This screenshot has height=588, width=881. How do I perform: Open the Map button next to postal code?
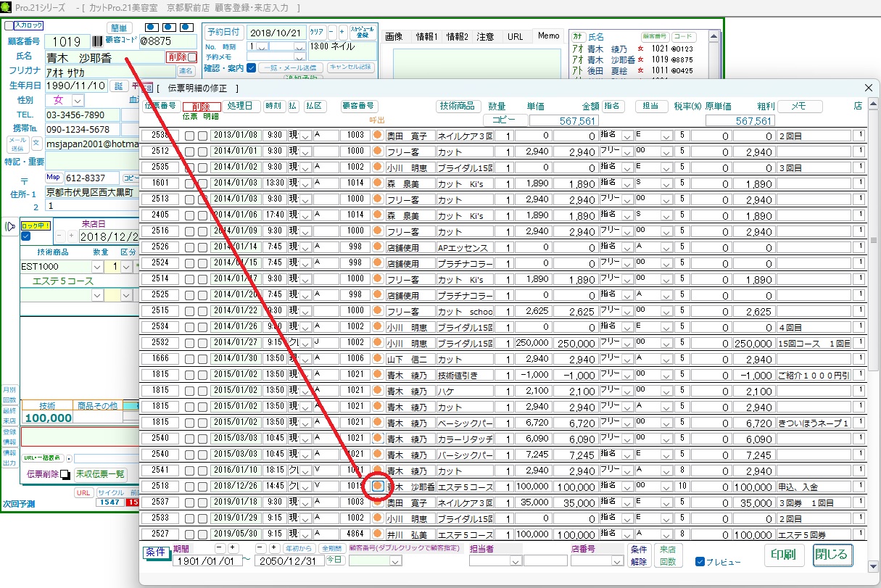54,178
